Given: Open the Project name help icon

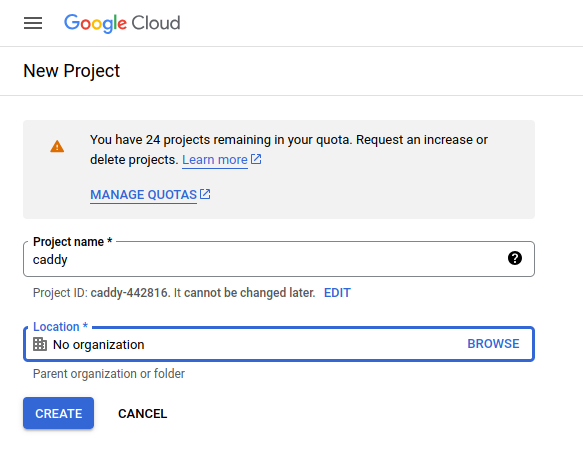Looking at the screenshot, I should 515,258.
